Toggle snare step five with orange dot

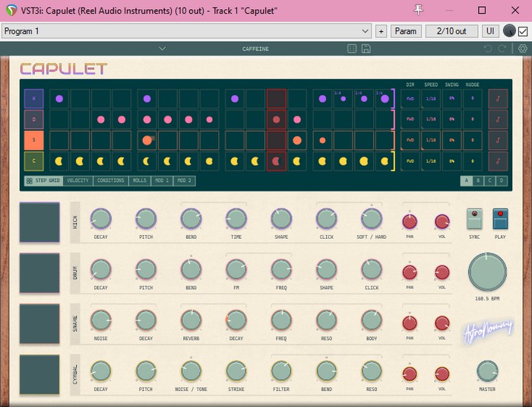(x=147, y=140)
